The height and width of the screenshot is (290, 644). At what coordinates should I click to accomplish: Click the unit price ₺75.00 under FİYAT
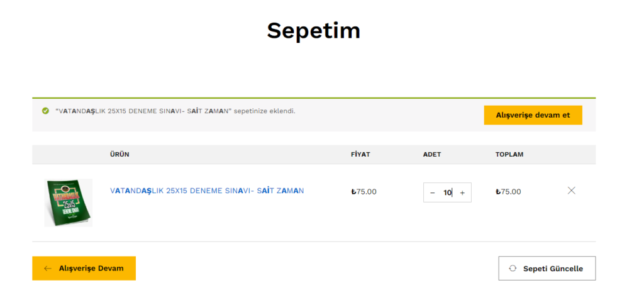point(364,192)
